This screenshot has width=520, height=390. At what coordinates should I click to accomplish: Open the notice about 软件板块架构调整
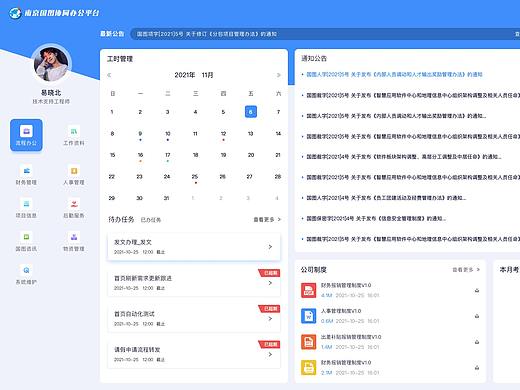click(404, 157)
